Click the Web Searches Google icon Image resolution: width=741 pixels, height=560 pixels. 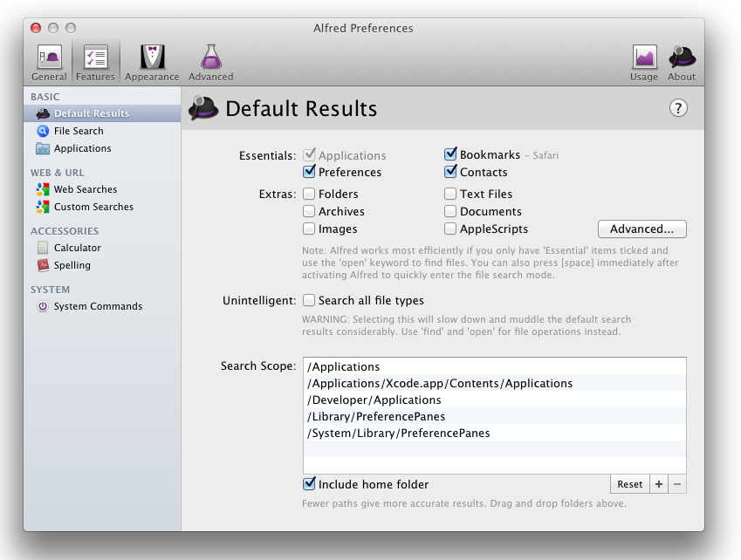pos(43,189)
